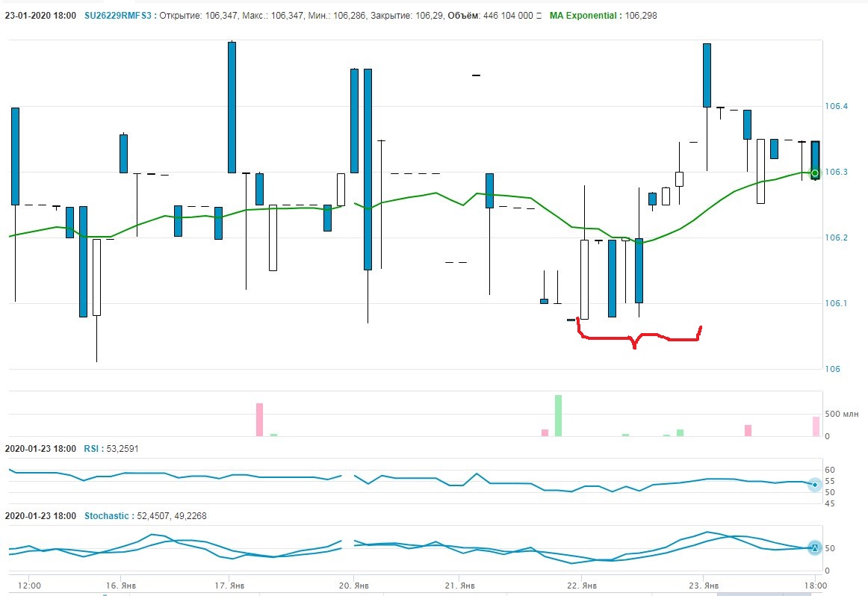Click the 22. Янв date axis label
868x596 pixels.
tap(582, 586)
